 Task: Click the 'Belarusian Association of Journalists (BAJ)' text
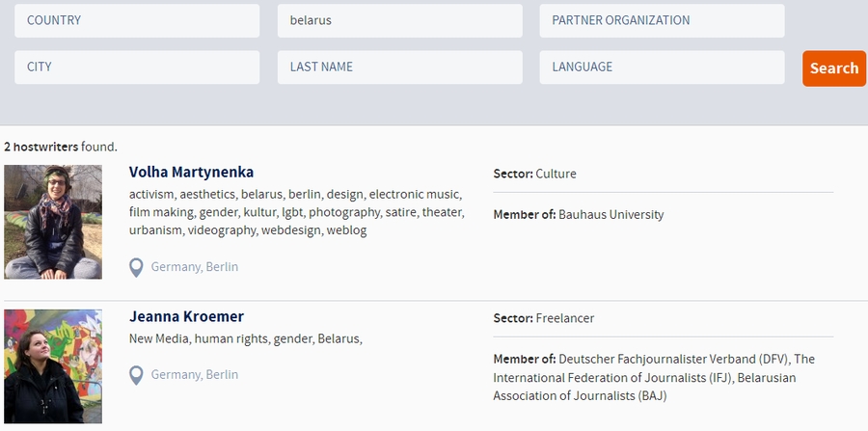(644, 387)
